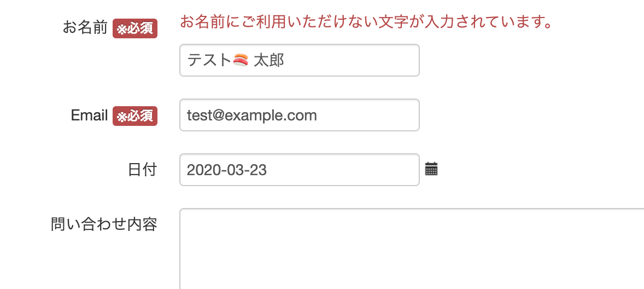Place cursor on day 23 in date
This screenshot has height=289, width=644.
pos(259,170)
